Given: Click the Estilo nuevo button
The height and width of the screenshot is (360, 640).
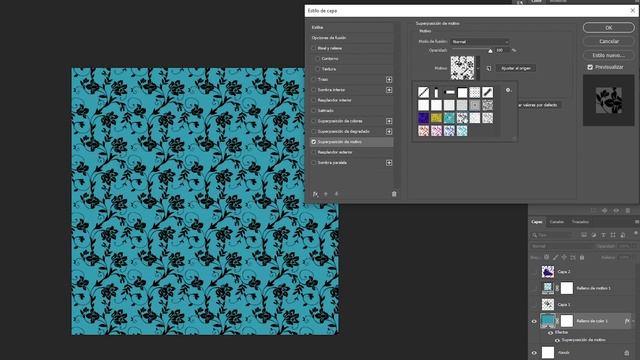Looking at the screenshot, I should [x=609, y=55].
